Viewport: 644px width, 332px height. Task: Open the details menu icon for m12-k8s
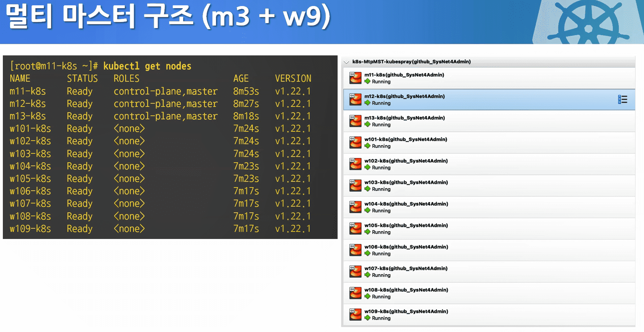click(622, 99)
